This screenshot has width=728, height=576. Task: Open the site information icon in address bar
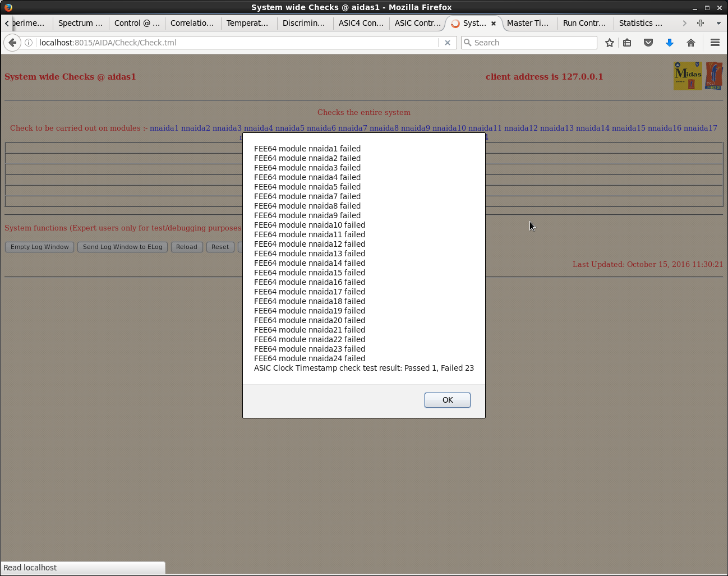pyautogui.click(x=29, y=43)
